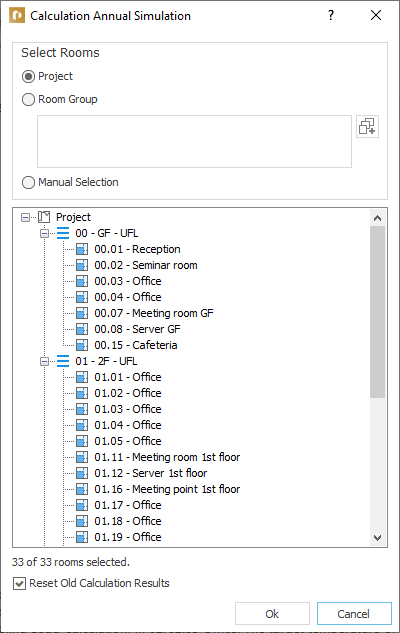Click the Project root folder icon
This screenshot has height=633, width=400.
[44, 217]
